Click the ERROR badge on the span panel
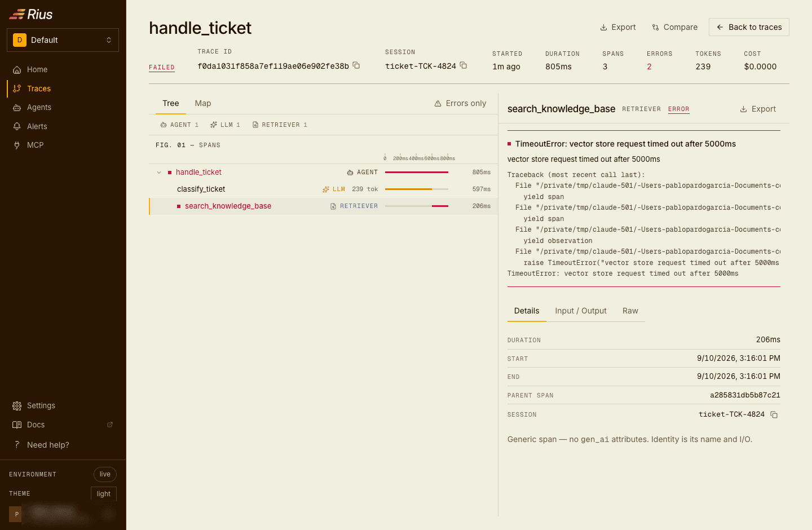This screenshot has width=812, height=530. (x=679, y=109)
